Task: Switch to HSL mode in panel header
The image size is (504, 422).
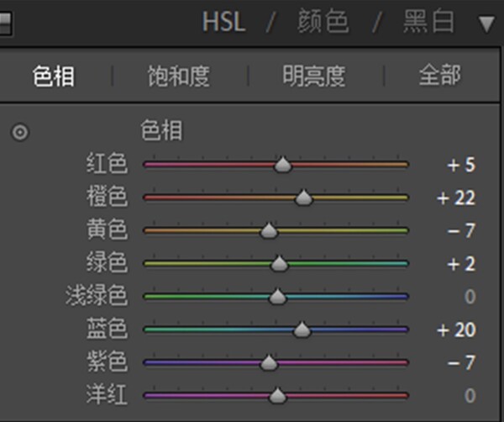Action: point(223,22)
